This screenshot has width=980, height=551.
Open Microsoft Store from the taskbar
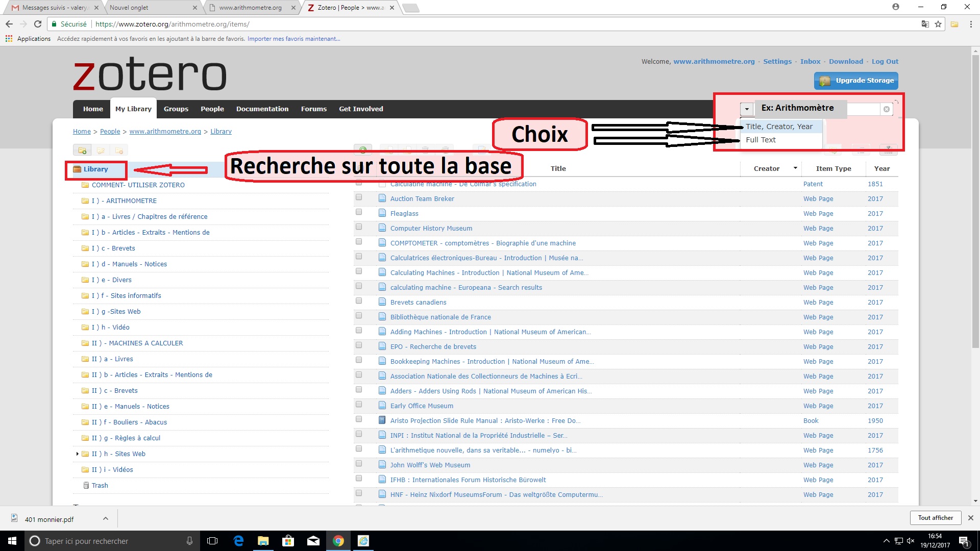288,541
